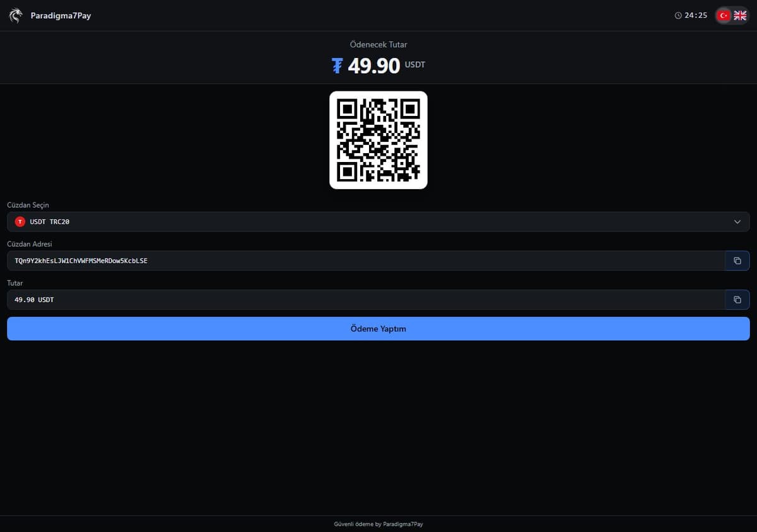This screenshot has width=757, height=532.
Task: Click the blue Tether symbol beside 49.90
Action: 337,66
